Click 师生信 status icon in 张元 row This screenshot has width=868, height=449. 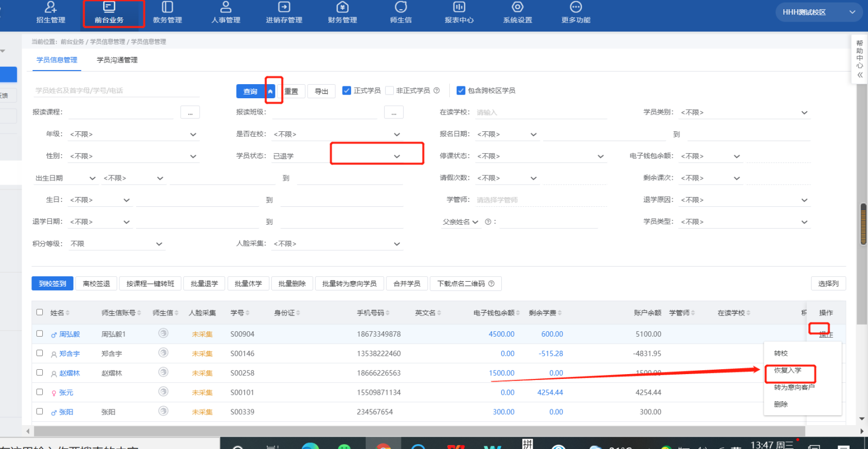163,391
